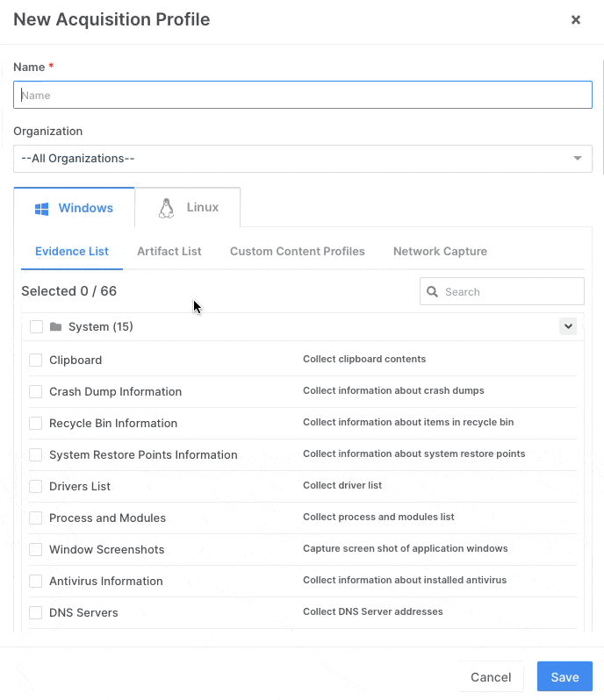Close the New Acquisition Profile dialog

[x=576, y=19]
